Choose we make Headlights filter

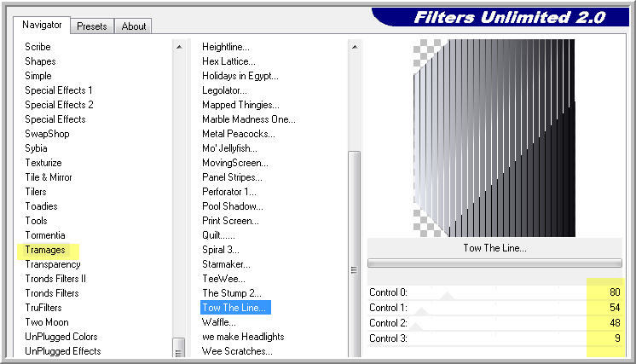tap(243, 337)
